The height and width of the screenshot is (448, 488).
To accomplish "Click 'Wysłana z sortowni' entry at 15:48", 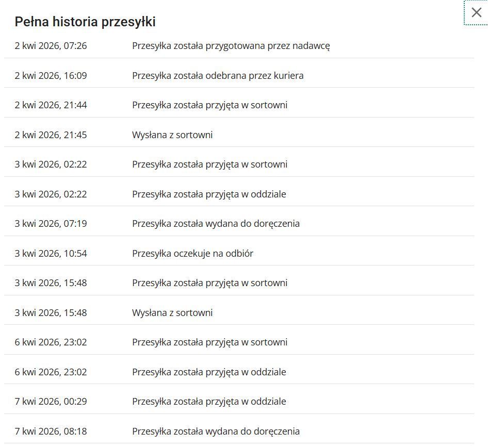I will [x=172, y=312].
